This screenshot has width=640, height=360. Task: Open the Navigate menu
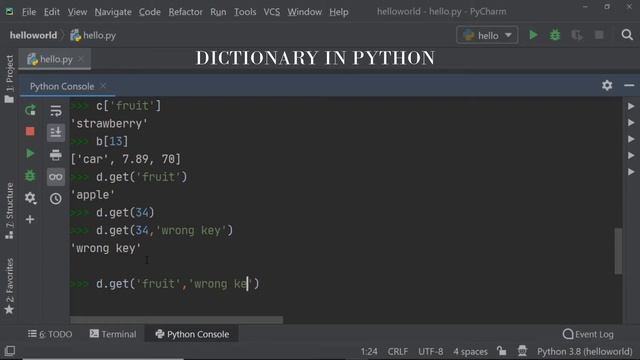[x=113, y=12]
